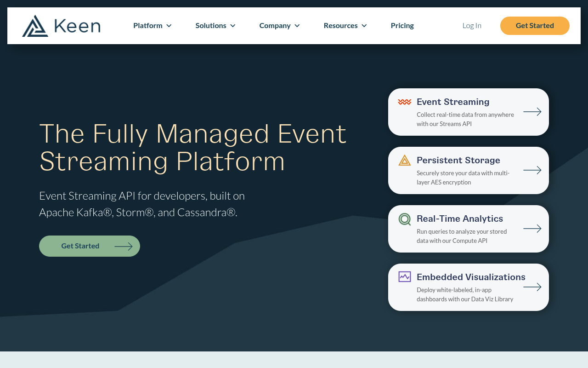Click 'Collect real-time data from anywhere' description
The height and width of the screenshot is (368, 588).
(465, 119)
